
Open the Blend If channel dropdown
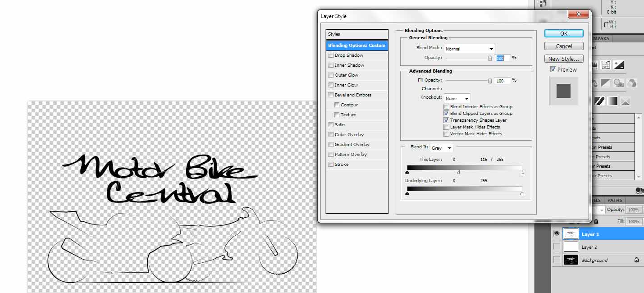coord(442,148)
